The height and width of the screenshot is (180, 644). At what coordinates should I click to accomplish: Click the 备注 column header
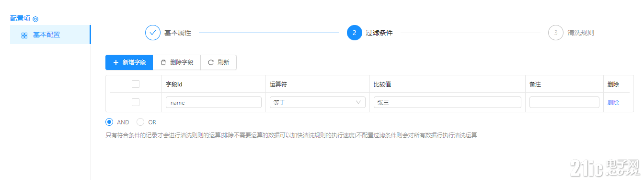tap(535, 84)
